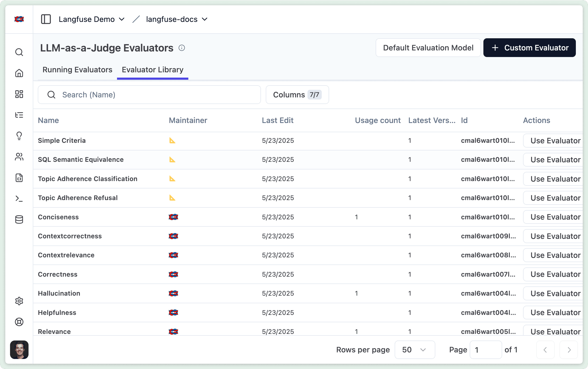
Task: Open the Dashboards grid icon
Action: click(x=19, y=94)
